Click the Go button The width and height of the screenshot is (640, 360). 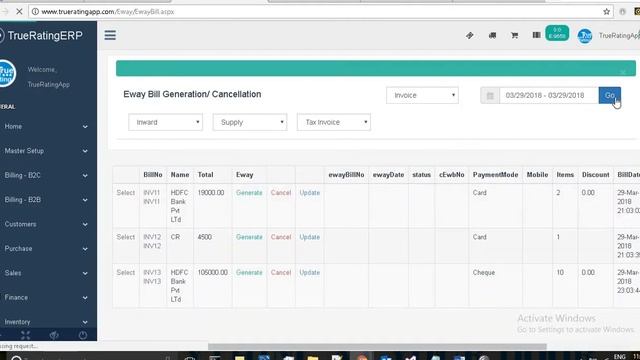[610, 95]
